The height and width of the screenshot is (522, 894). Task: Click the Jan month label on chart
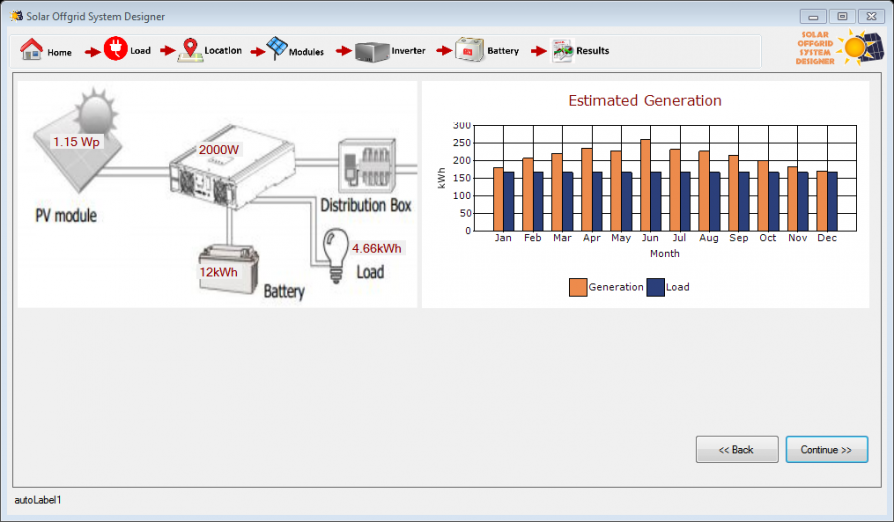click(503, 238)
